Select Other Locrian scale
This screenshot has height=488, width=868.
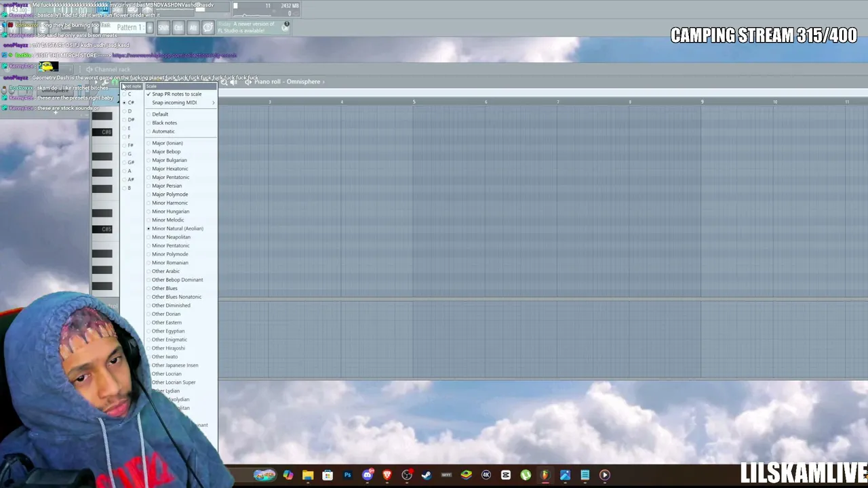(181, 374)
